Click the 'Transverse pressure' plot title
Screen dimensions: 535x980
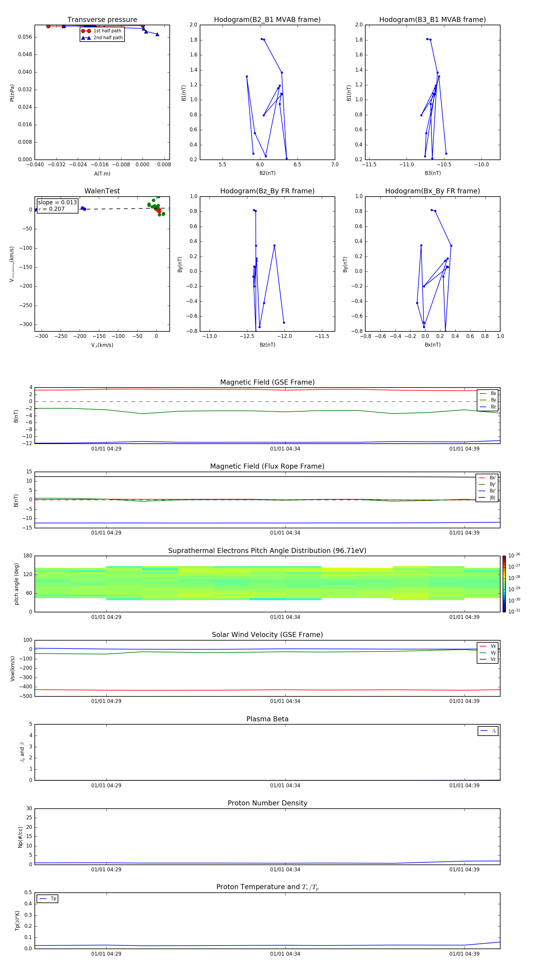pyautogui.click(x=102, y=20)
